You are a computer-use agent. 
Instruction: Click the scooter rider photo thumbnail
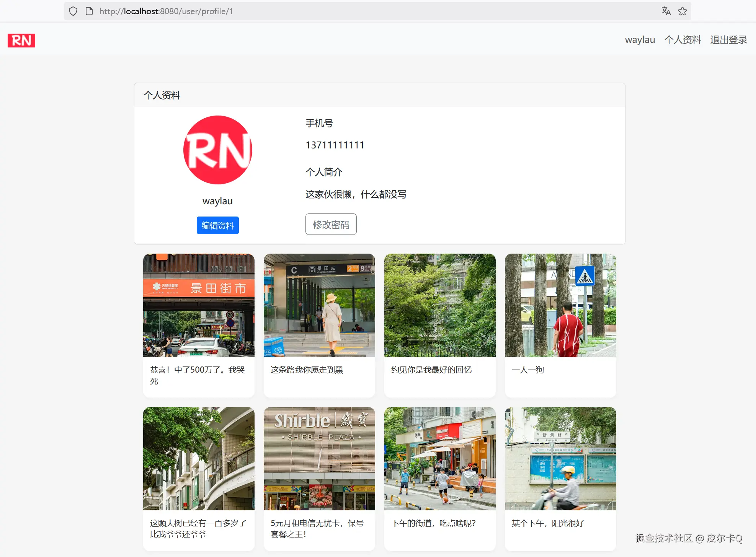point(560,459)
